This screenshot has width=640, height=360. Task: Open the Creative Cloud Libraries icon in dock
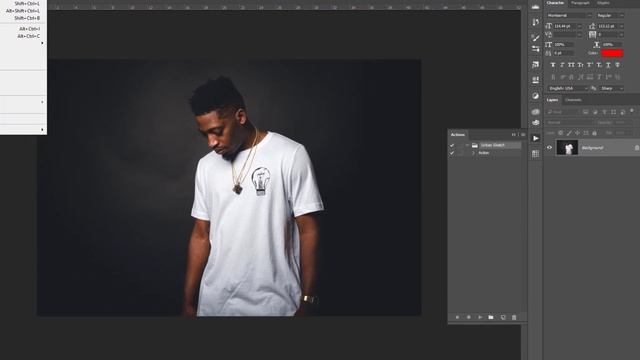pyautogui.click(x=536, y=111)
